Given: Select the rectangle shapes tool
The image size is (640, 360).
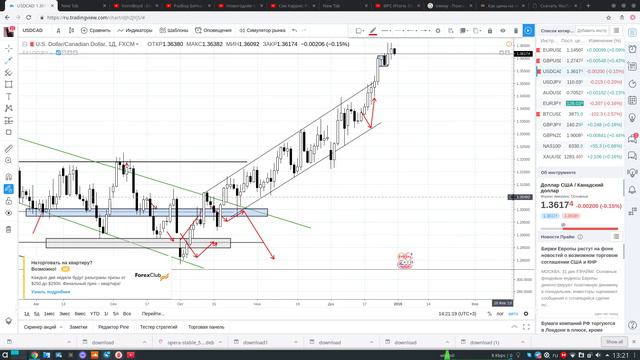Looking at the screenshot, I should pos(9,84).
